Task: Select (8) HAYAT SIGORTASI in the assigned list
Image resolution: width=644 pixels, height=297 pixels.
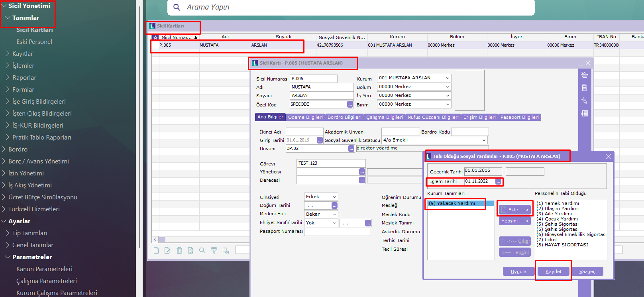Action: tap(562, 245)
